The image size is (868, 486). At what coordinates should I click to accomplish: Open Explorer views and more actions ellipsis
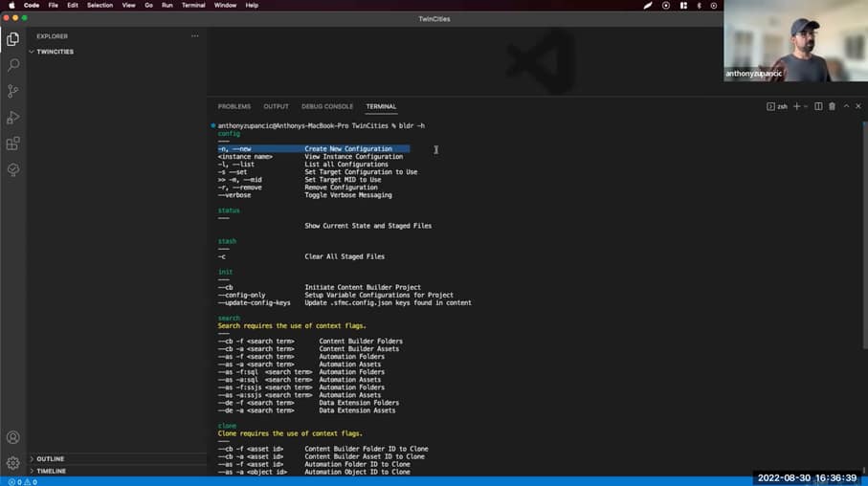(195, 36)
